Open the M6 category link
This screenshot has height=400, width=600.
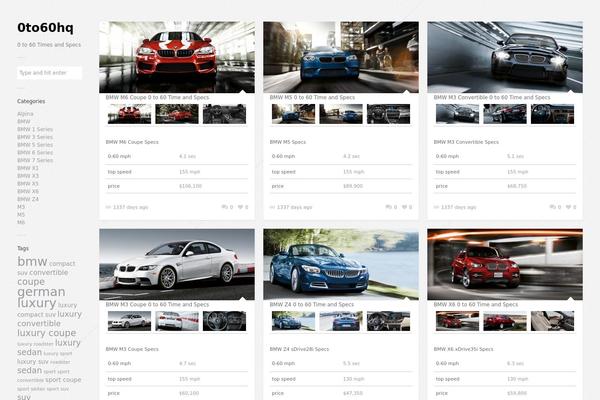click(21, 222)
